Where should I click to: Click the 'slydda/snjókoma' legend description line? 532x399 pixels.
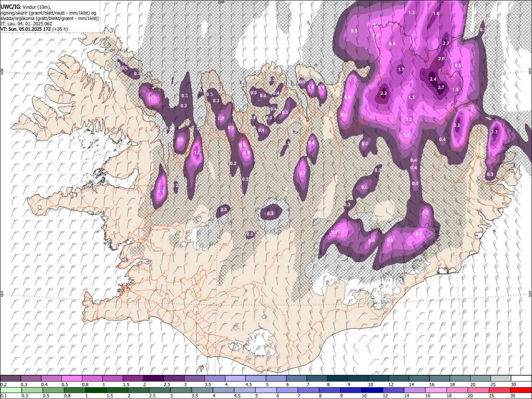click(x=49, y=18)
